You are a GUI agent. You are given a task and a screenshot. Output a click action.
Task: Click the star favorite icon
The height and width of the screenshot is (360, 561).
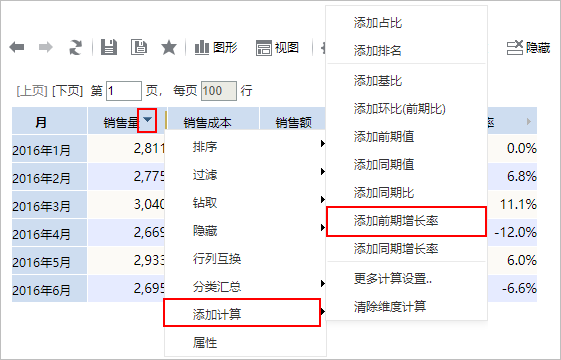tap(169, 47)
